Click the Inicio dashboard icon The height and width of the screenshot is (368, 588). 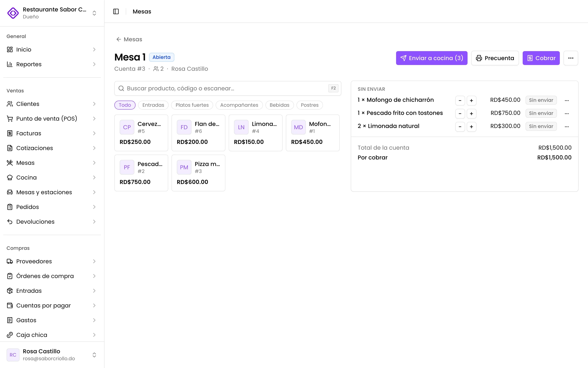[x=10, y=49]
